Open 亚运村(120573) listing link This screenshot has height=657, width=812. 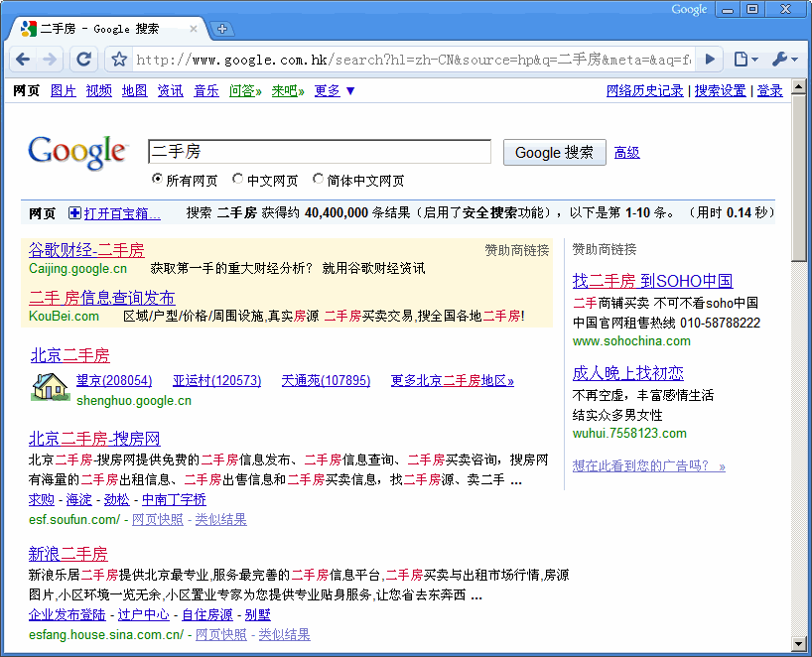(x=217, y=380)
